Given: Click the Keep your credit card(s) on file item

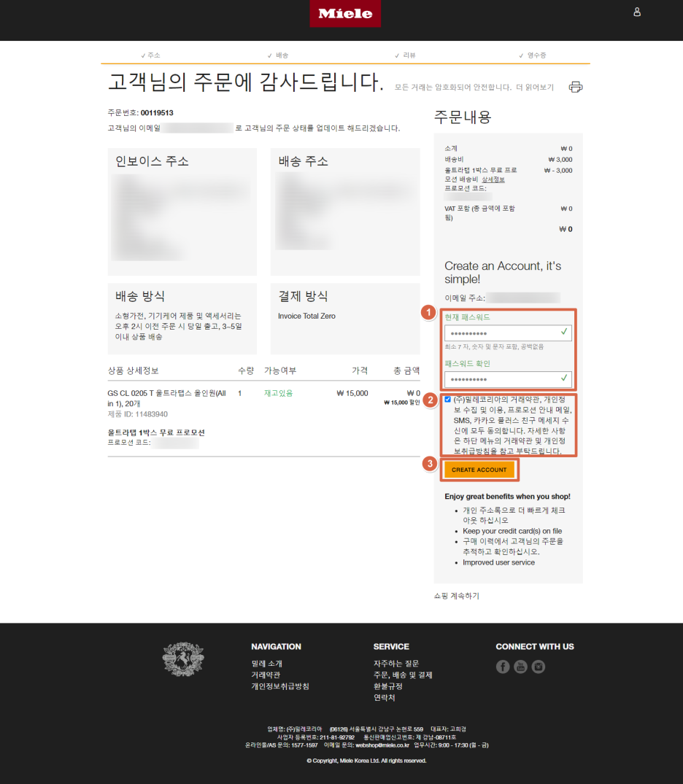Looking at the screenshot, I should point(512,531).
